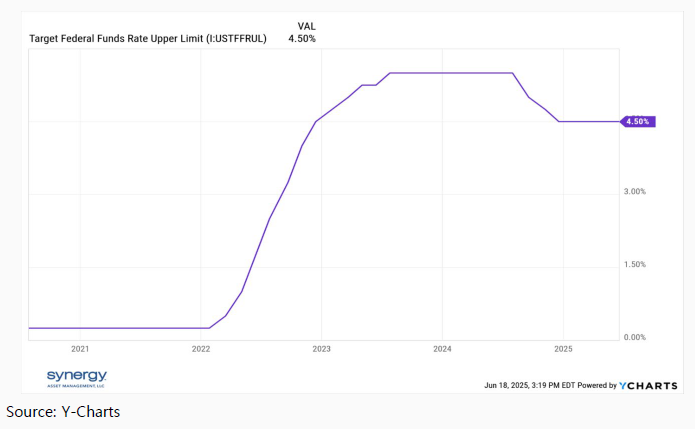Viewport: 695px width, 429px height.
Task: Select the 2025 x-axis label
Action: [562, 349]
